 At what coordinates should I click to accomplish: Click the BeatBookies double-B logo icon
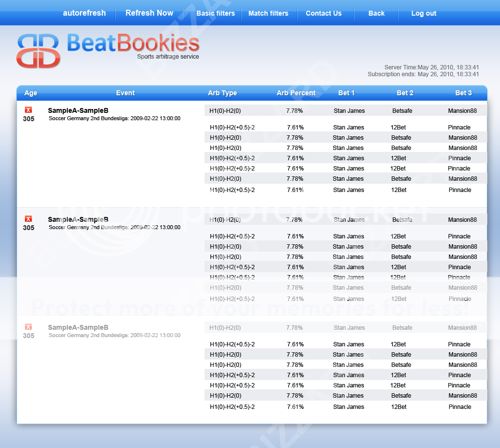pyautogui.click(x=38, y=51)
